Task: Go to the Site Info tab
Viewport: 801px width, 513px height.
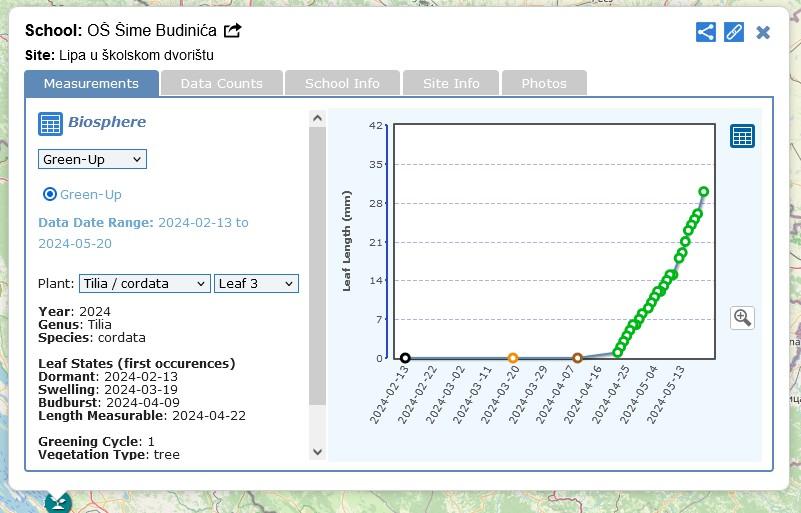Action: pyautogui.click(x=451, y=83)
